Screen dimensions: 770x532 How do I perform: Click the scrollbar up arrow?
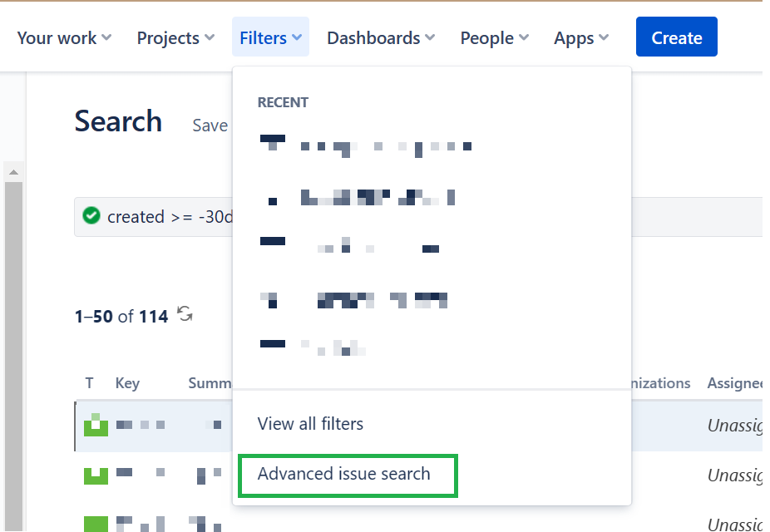point(14,173)
